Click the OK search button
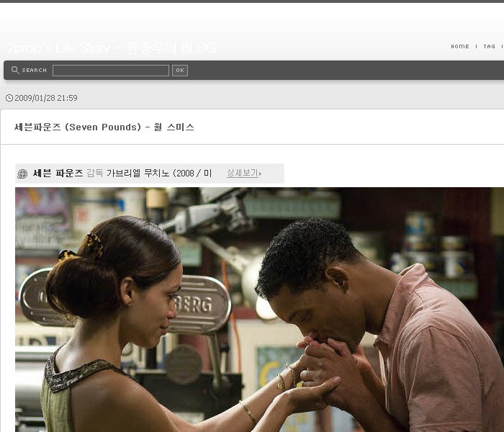 click(x=180, y=71)
